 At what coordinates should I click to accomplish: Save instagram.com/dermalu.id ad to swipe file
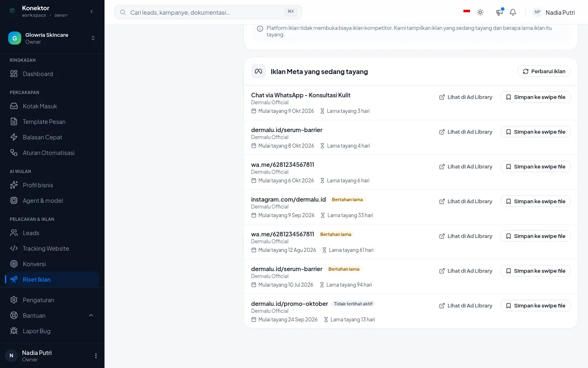point(535,202)
